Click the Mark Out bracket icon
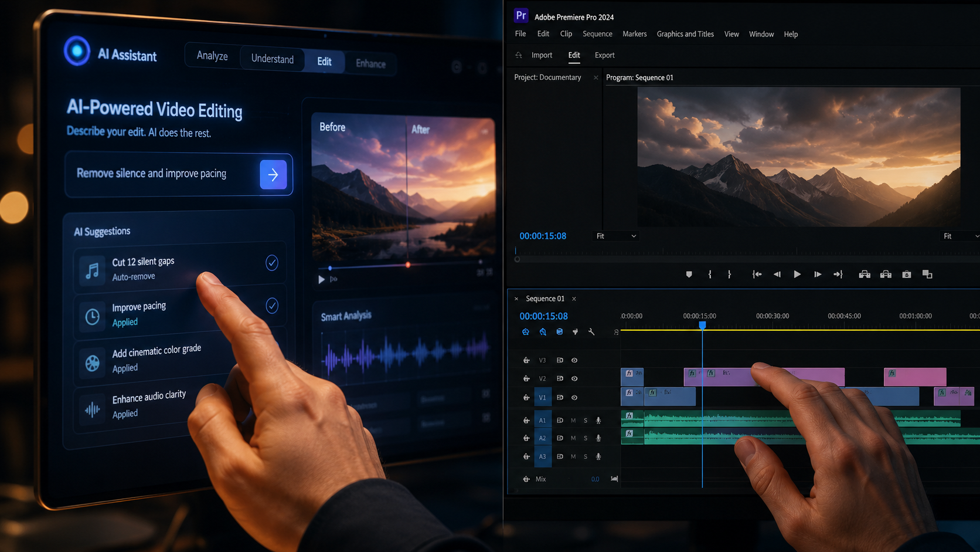Screen dimensions: 980x552 pos(729,274)
